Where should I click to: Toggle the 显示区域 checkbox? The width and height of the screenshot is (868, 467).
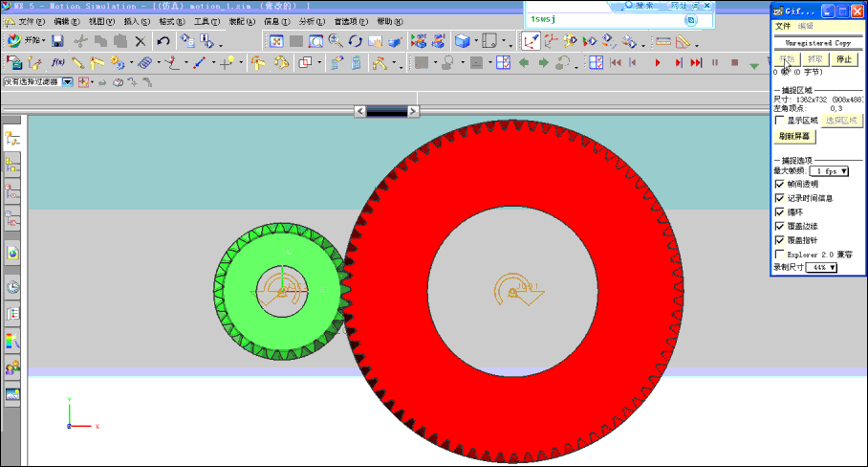[x=779, y=121]
